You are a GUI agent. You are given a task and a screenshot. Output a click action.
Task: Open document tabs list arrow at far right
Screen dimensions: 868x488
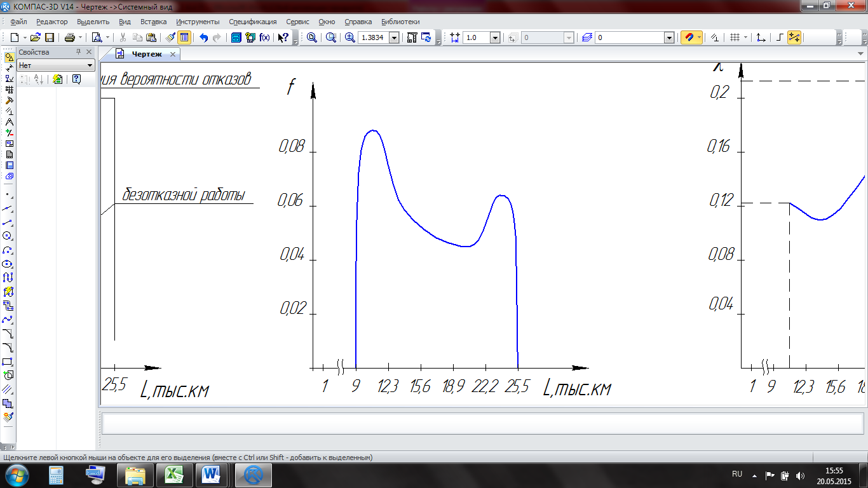coord(860,54)
